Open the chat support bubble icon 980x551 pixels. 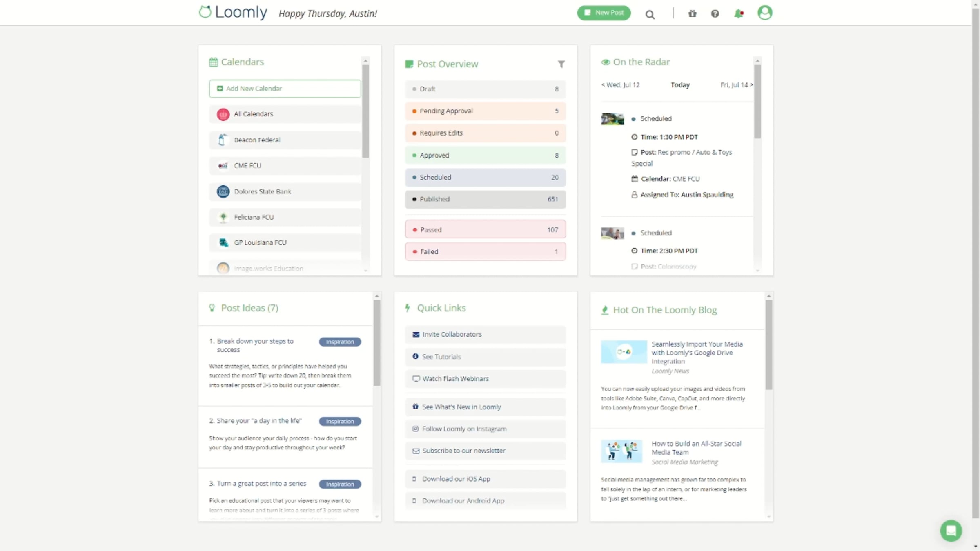pos(951,530)
